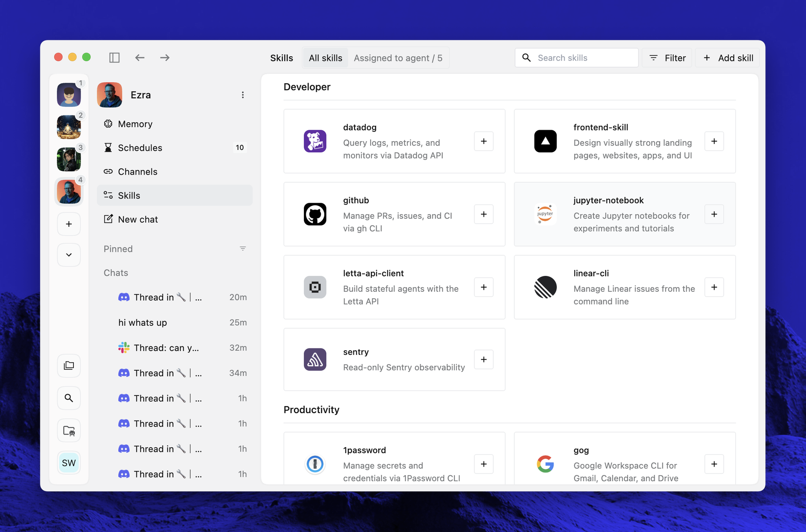The image size is (806, 532).
Task: Click the Schedules count badge 10
Action: coord(240,148)
